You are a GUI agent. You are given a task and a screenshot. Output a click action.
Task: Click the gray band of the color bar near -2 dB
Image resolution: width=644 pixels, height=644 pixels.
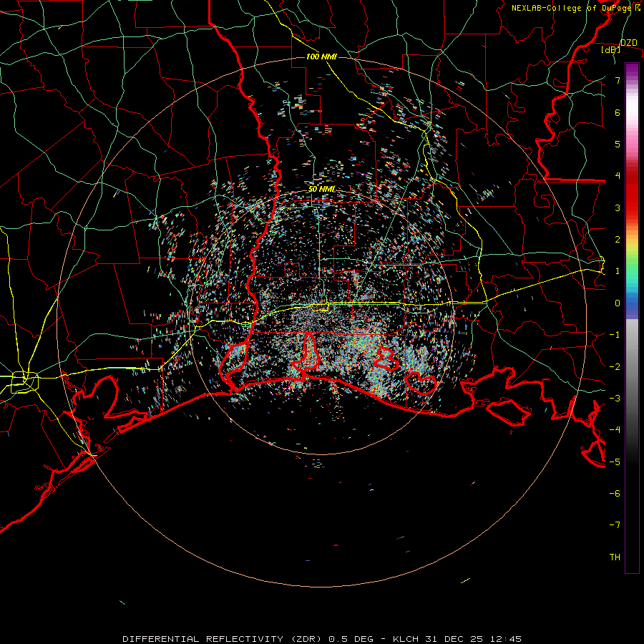tap(632, 367)
